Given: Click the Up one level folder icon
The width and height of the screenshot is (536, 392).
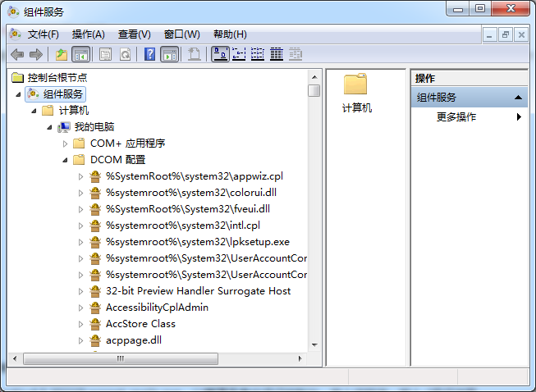Looking at the screenshot, I should [x=62, y=54].
